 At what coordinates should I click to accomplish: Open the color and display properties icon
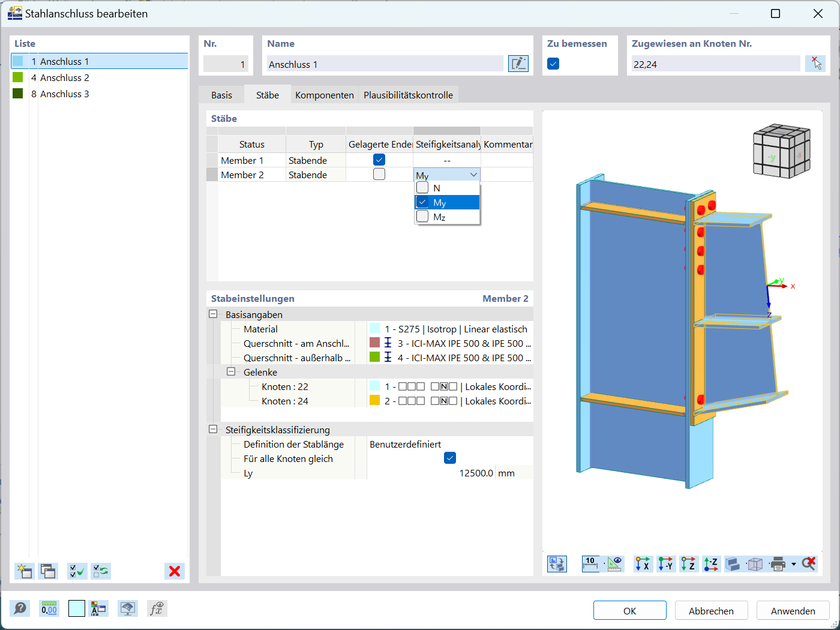[98, 608]
